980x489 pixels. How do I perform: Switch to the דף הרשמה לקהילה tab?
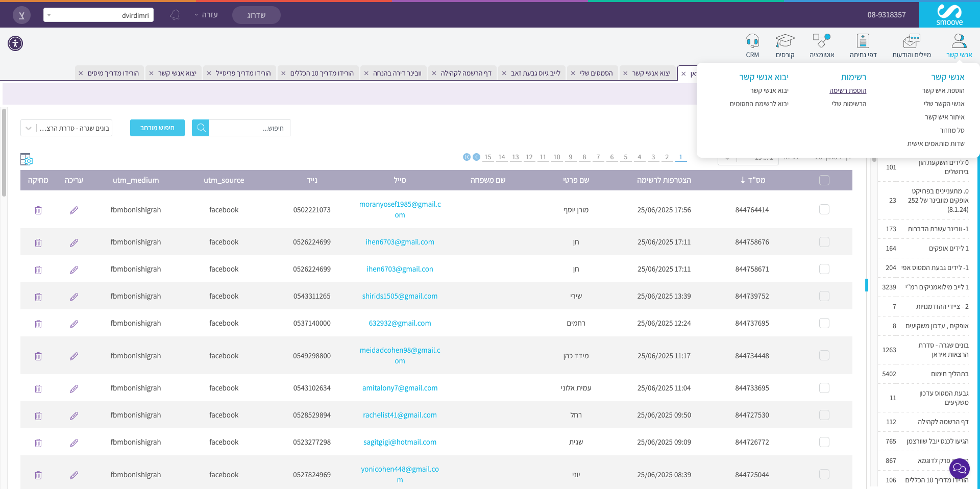pos(462,74)
